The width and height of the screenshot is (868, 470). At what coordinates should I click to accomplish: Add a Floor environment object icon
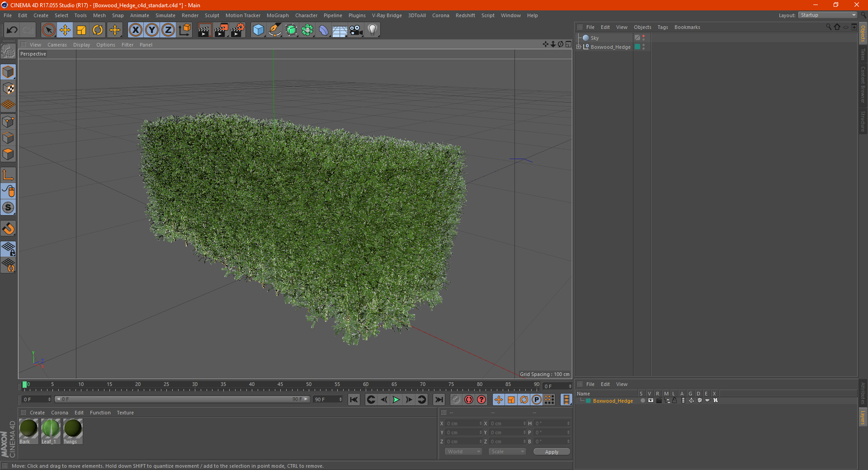[x=340, y=30]
